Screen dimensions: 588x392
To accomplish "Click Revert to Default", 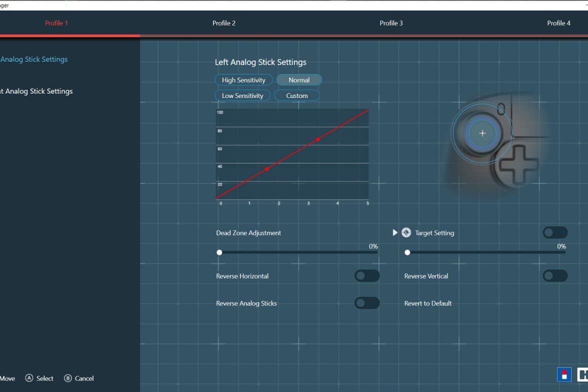I will [428, 303].
